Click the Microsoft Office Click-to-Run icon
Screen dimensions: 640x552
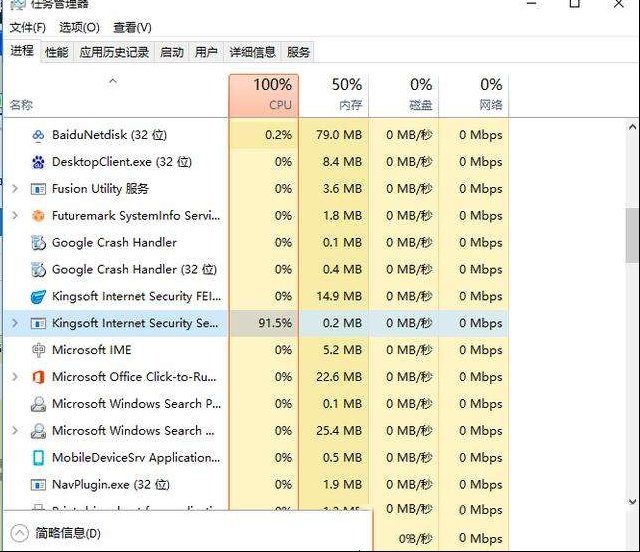coord(38,377)
